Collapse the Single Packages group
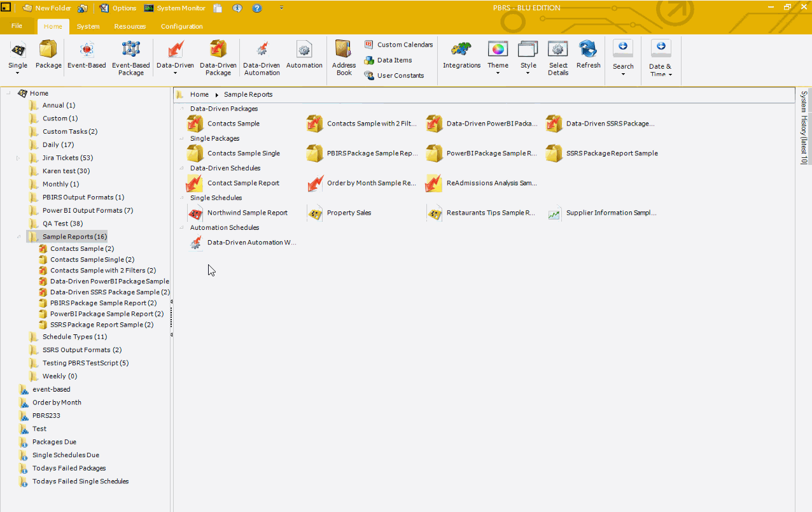Viewport: 812px width, 512px height. tap(183, 138)
